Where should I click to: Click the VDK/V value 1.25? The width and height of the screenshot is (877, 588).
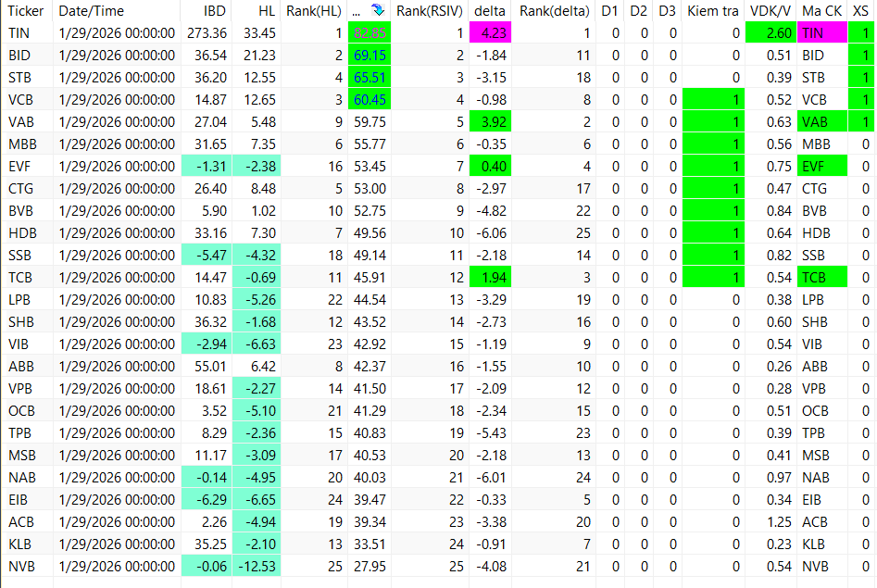click(779, 522)
